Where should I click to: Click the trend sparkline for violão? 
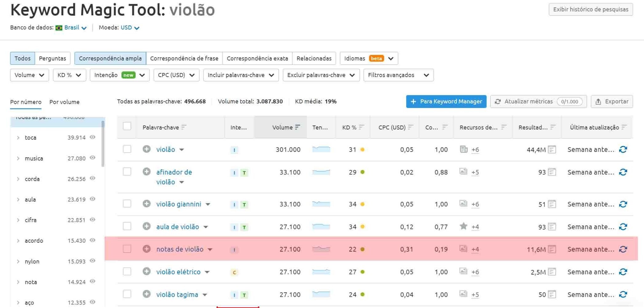click(x=321, y=149)
